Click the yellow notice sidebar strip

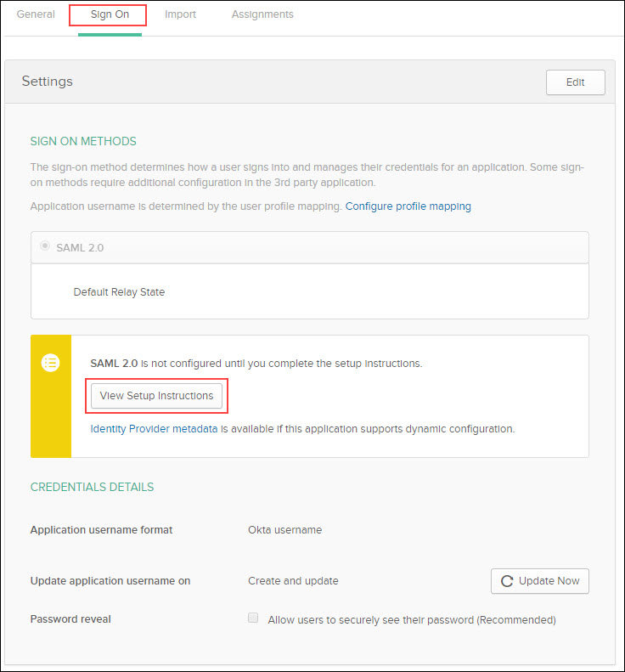tap(51, 397)
